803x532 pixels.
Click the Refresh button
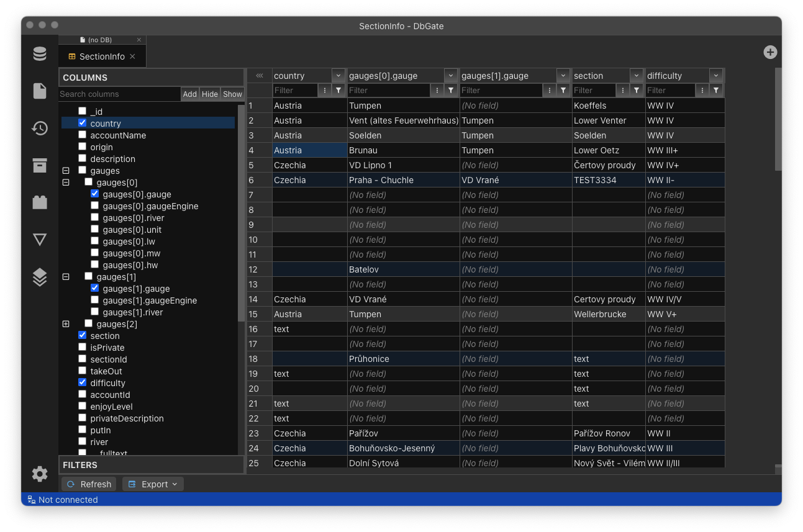[x=89, y=484]
